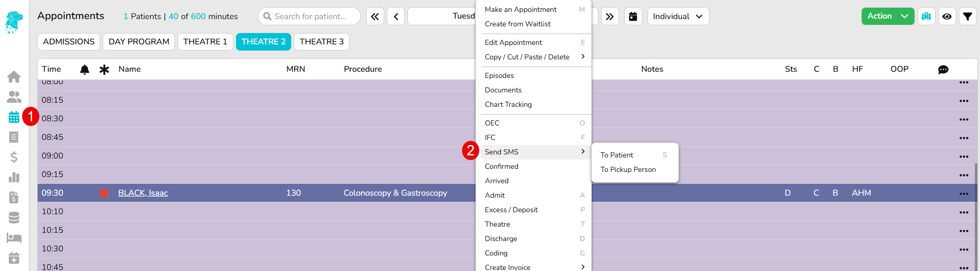Switch to the THEATRE 3 tab

(x=321, y=42)
